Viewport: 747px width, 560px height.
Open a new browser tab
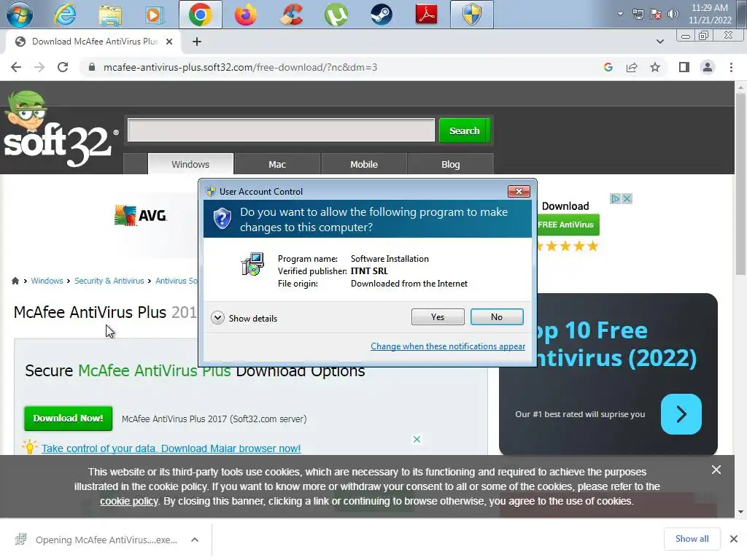pyautogui.click(x=197, y=42)
